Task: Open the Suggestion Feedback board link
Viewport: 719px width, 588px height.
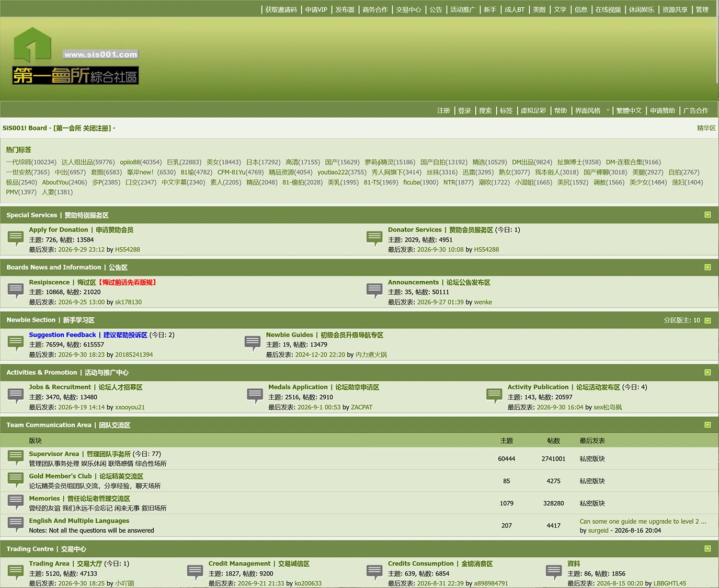Action: pos(88,335)
